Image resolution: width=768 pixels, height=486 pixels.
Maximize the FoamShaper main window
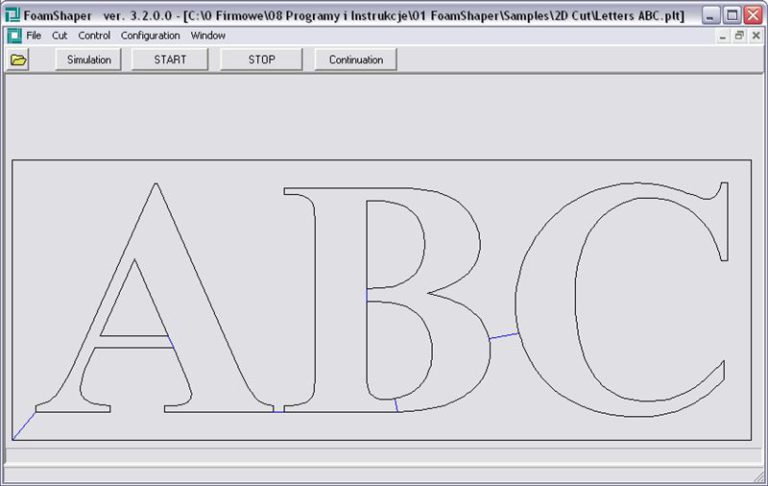coord(731,15)
